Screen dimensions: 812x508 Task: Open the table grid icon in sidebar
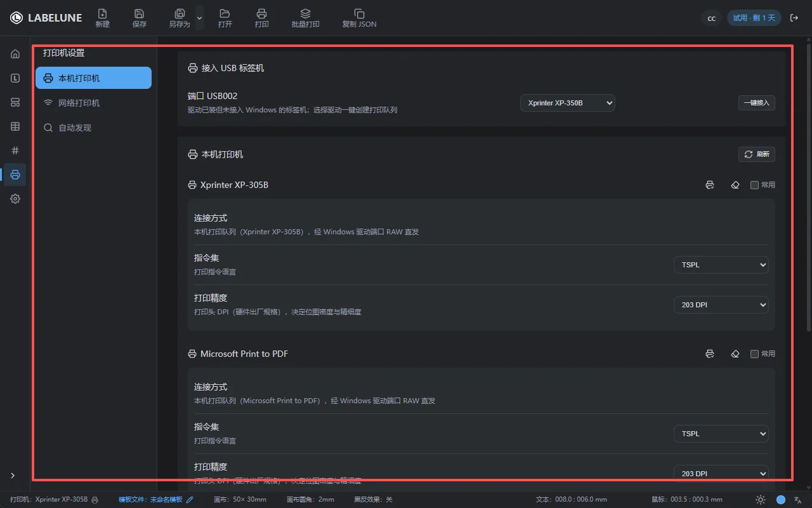(x=15, y=126)
